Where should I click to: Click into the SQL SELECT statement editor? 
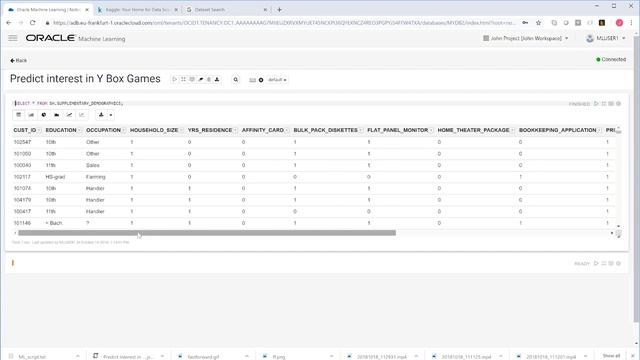pyautogui.click(x=69, y=103)
